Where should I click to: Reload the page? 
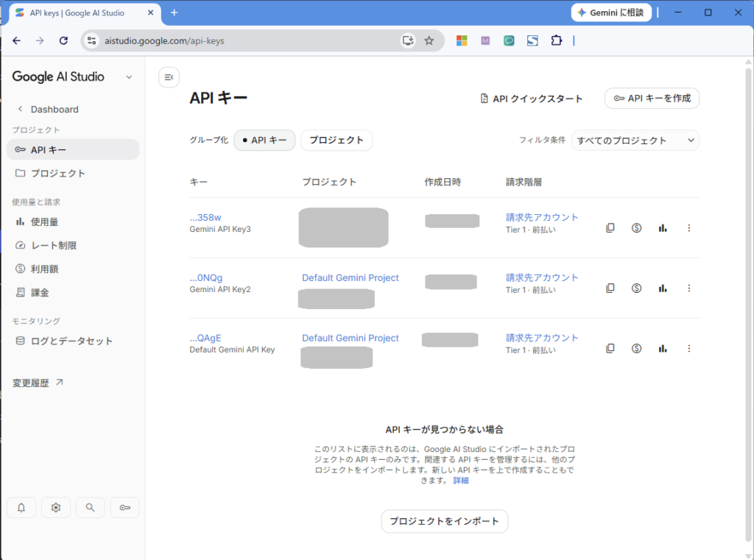pos(63,41)
